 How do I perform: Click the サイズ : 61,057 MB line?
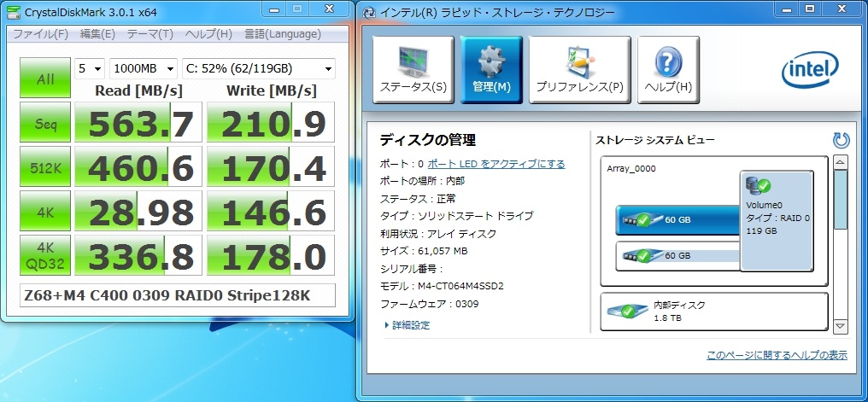[x=424, y=251]
